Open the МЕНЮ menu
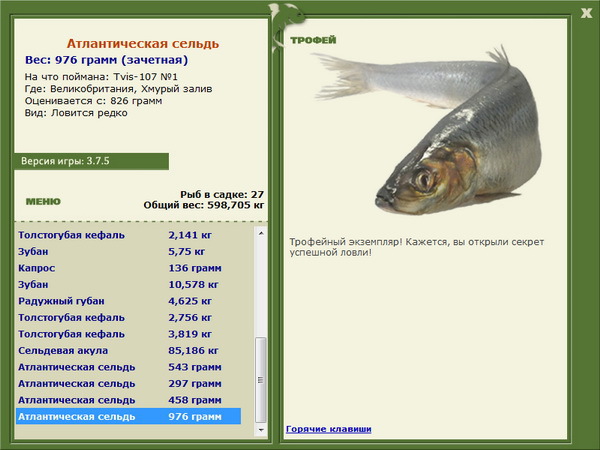Image resolution: width=600 pixels, height=450 pixels. [x=43, y=202]
